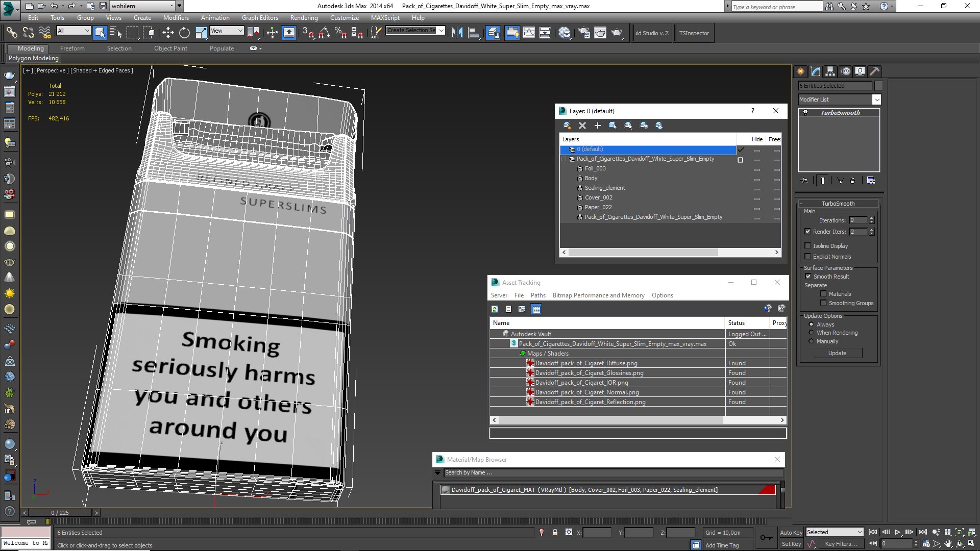Choose the Select Object tool
The width and height of the screenshot is (980, 551).
100,33
